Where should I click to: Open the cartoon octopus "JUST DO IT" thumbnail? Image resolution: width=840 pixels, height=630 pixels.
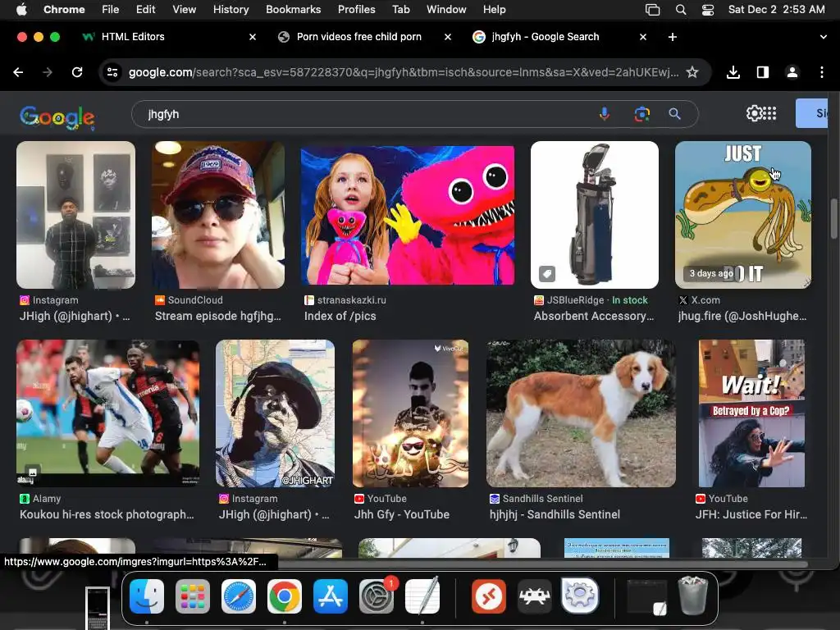pos(742,215)
